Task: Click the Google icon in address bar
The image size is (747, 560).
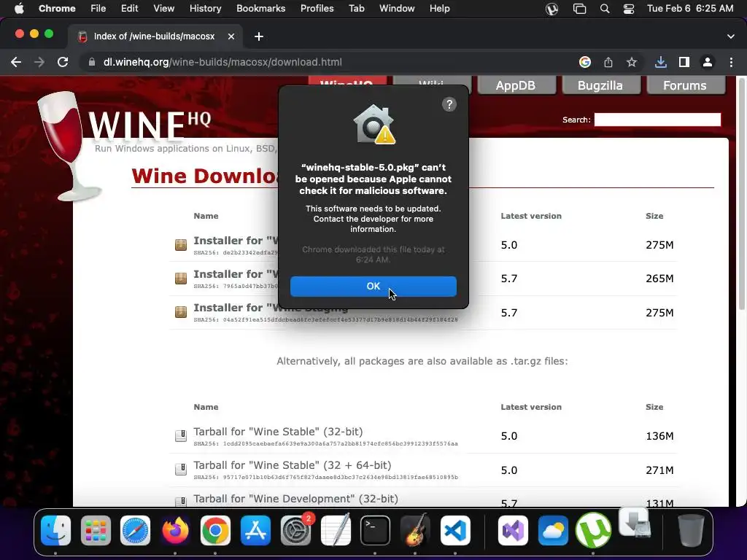Action: pyautogui.click(x=585, y=62)
